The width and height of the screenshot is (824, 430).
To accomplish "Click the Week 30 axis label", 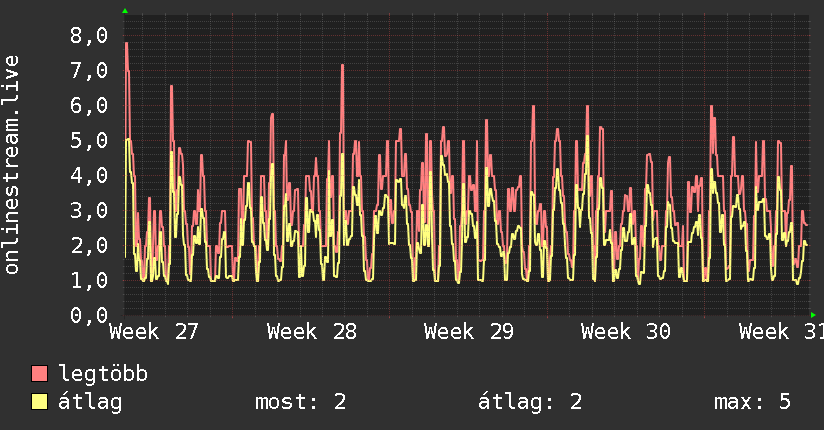I will (626, 332).
